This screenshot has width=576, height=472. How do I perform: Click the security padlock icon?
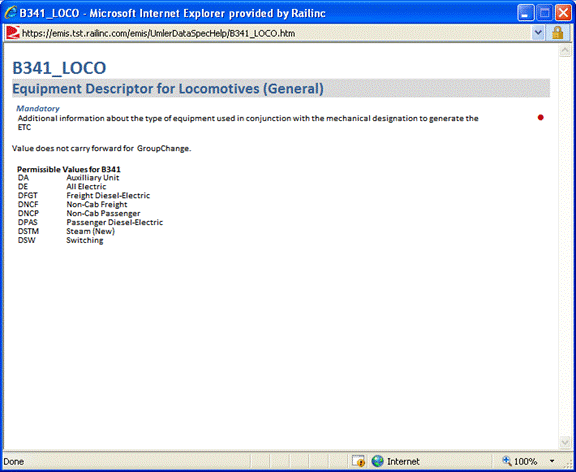557,33
